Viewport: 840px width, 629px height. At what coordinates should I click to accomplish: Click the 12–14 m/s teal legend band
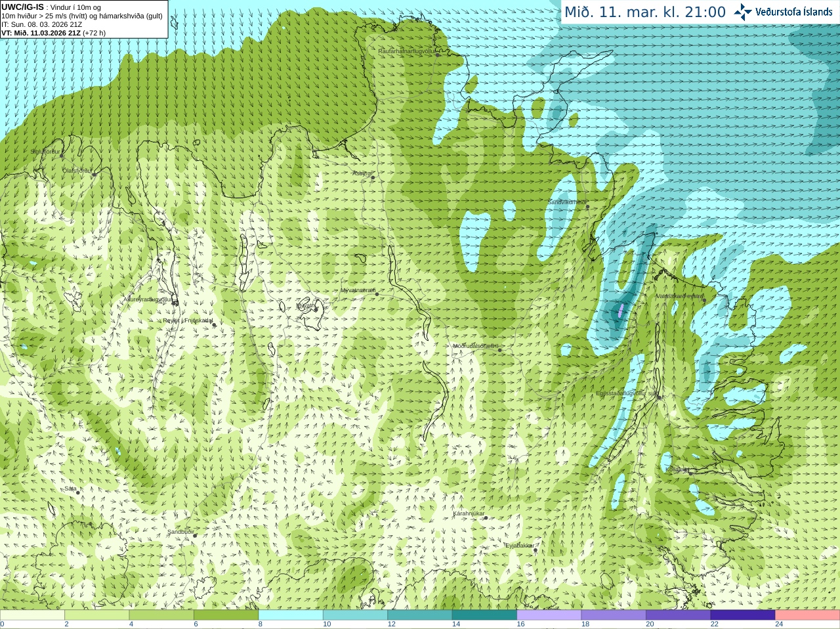coord(420,615)
